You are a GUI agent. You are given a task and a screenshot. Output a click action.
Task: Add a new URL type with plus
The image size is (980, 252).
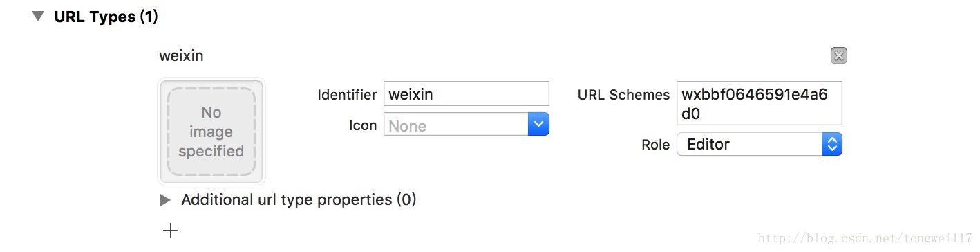tap(170, 231)
